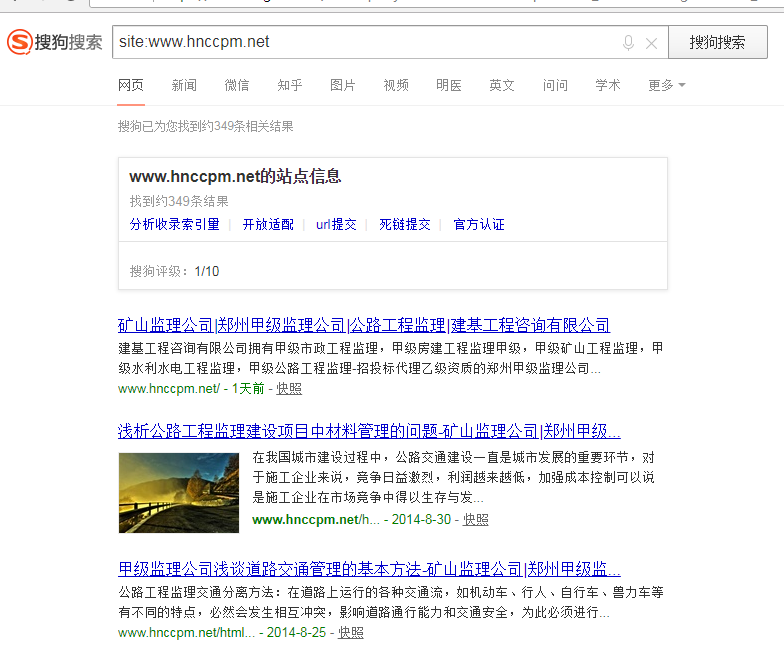Click the 搜狗已为您找到约349条相关结果 summary text
Viewport: 784px width, 647px height.
(x=206, y=126)
